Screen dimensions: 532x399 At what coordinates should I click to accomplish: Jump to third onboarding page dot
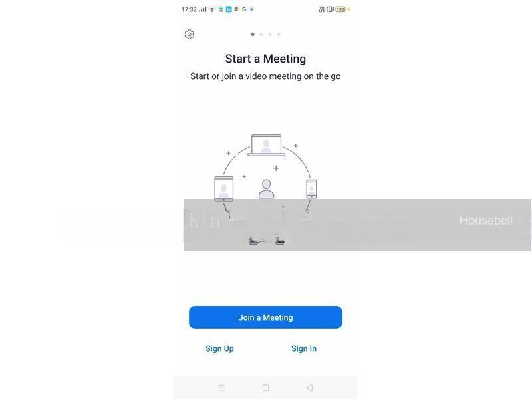pos(270,34)
